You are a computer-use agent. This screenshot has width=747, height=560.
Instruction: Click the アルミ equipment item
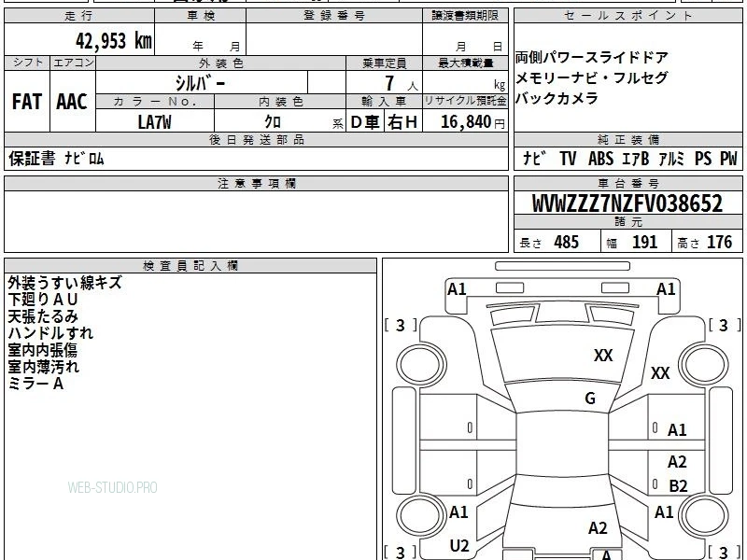[671, 159]
